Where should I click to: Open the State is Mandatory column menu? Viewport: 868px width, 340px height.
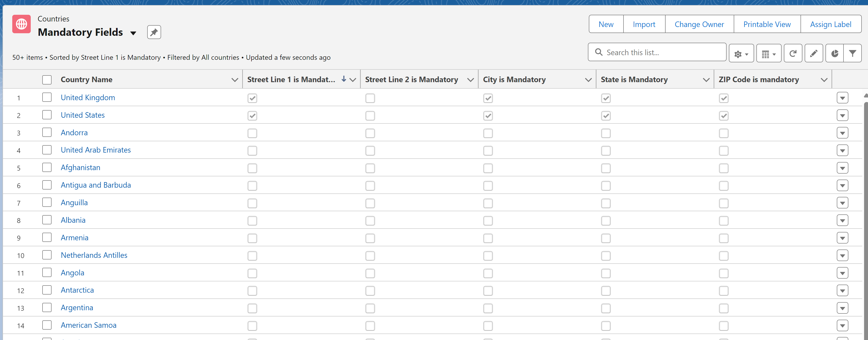click(x=706, y=80)
